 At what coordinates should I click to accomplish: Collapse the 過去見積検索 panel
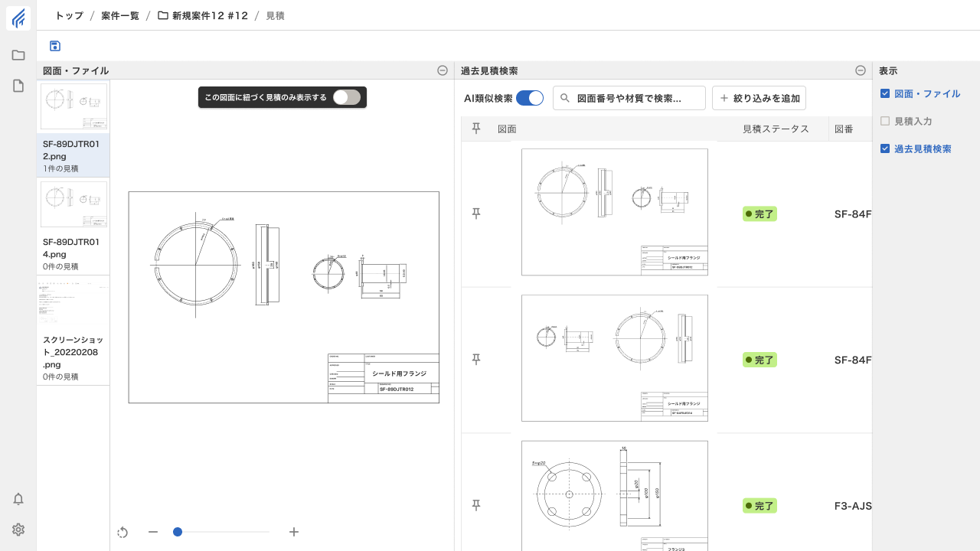pos(861,70)
